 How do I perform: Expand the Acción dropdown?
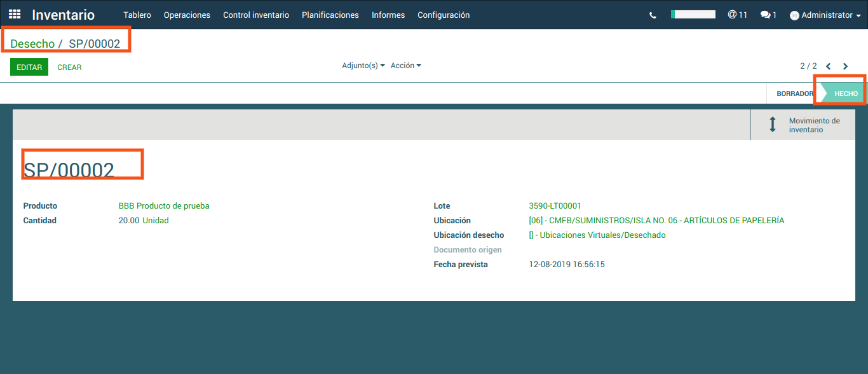point(405,66)
